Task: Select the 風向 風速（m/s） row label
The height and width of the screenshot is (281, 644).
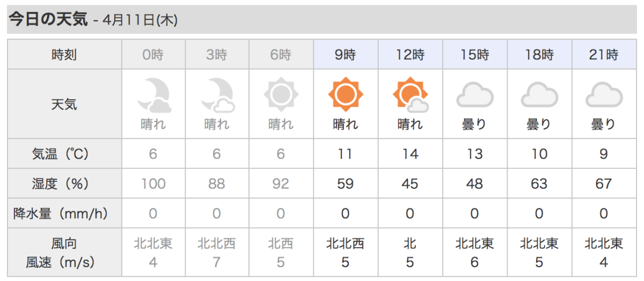Action: click(64, 253)
